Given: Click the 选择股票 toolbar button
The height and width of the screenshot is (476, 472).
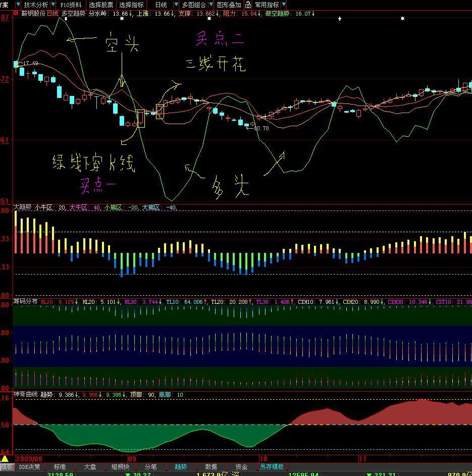Looking at the screenshot, I should click(x=101, y=5).
